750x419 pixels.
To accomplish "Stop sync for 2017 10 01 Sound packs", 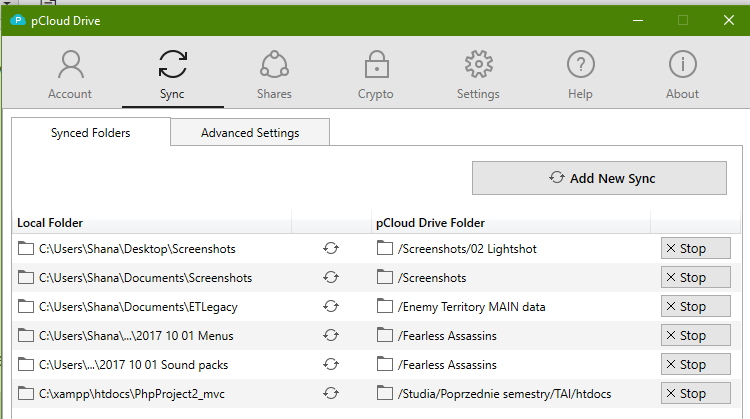I will pos(695,364).
